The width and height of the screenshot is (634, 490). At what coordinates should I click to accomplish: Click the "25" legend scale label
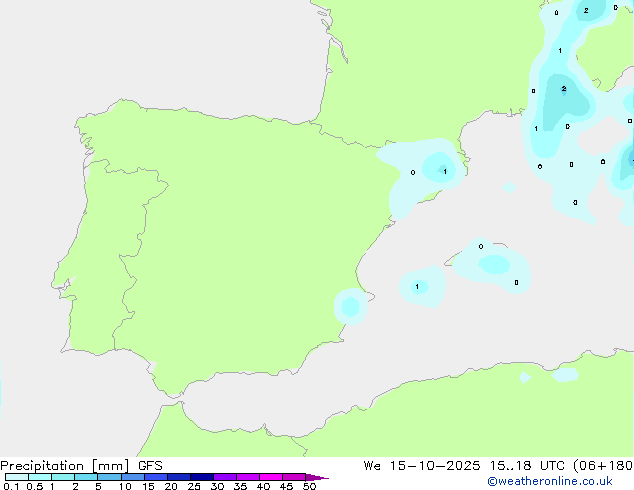[194, 486]
